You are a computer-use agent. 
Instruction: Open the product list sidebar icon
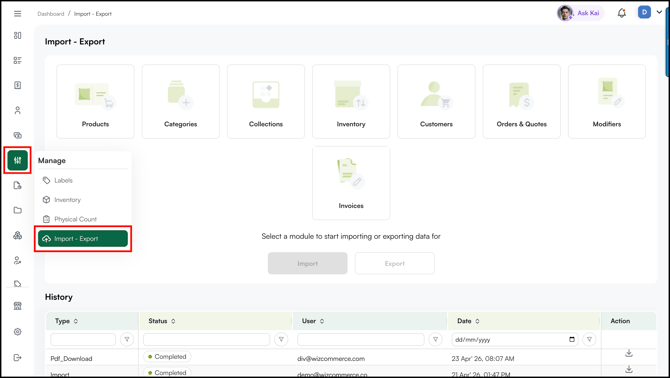pyautogui.click(x=18, y=60)
